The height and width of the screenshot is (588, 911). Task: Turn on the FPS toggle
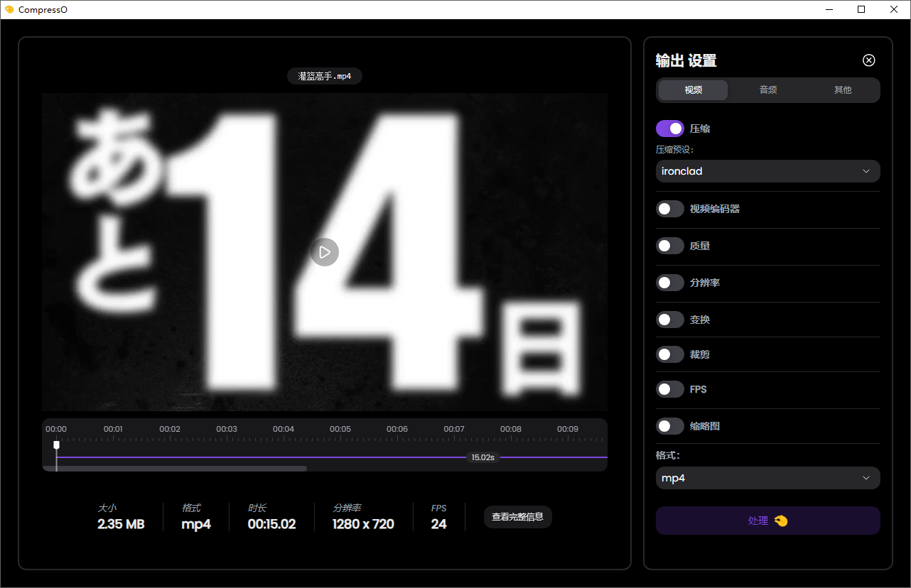tap(669, 389)
